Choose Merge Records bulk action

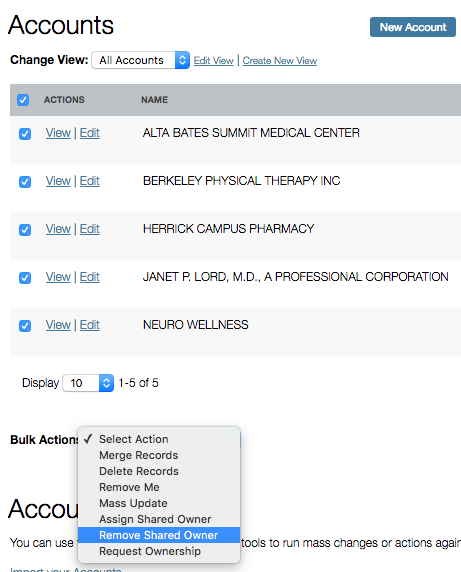[x=159, y=455]
